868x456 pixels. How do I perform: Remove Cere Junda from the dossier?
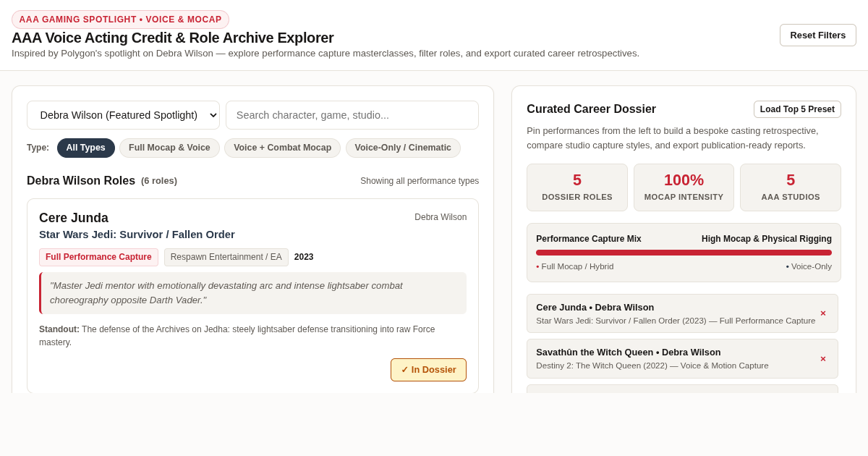[823, 313]
